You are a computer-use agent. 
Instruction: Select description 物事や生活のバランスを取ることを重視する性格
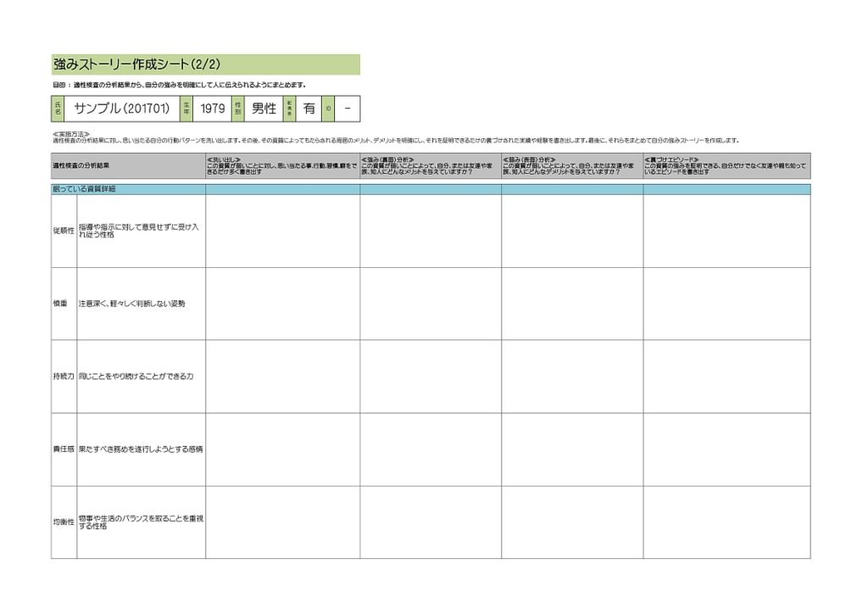(x=142, y=522)
